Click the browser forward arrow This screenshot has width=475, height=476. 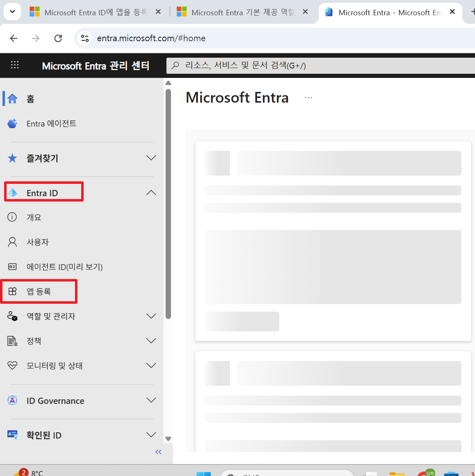[36, 38]
